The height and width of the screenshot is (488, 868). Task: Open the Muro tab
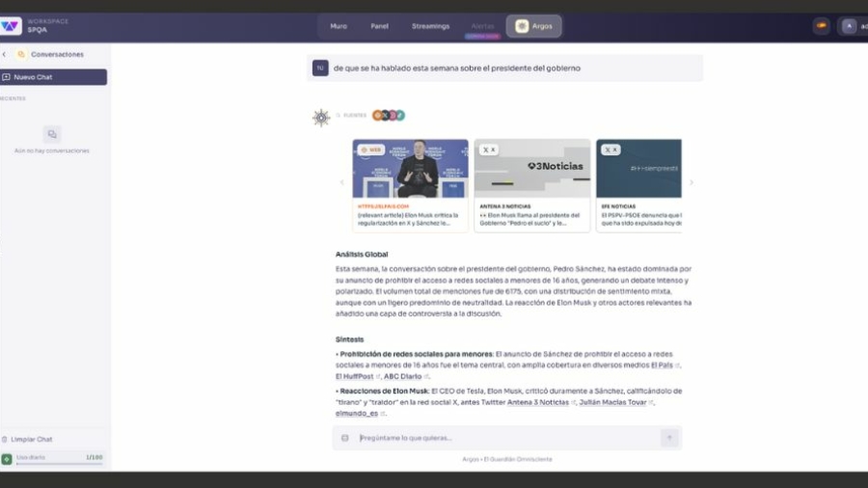pos(339,26)
